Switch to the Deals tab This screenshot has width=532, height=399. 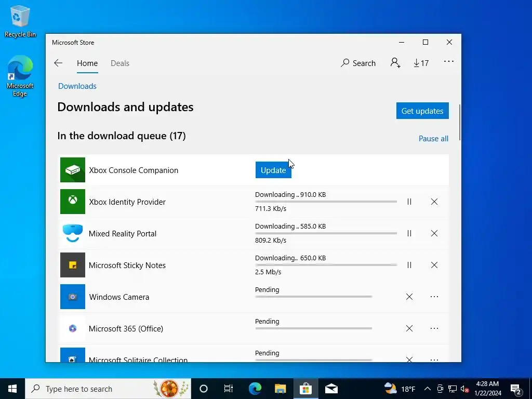click(x=120, y=63)
